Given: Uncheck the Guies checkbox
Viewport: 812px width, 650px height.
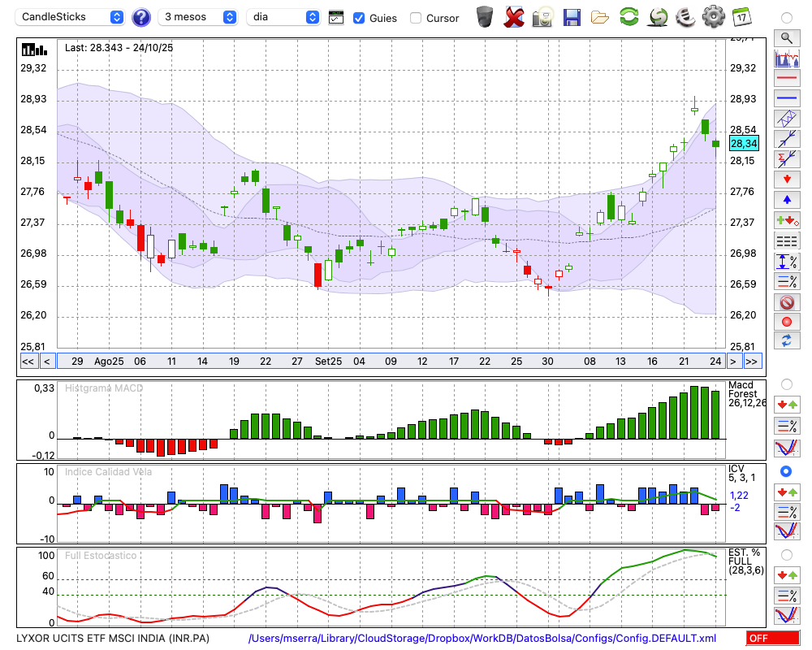Looking at the screenshot, I should click(359, 18).
